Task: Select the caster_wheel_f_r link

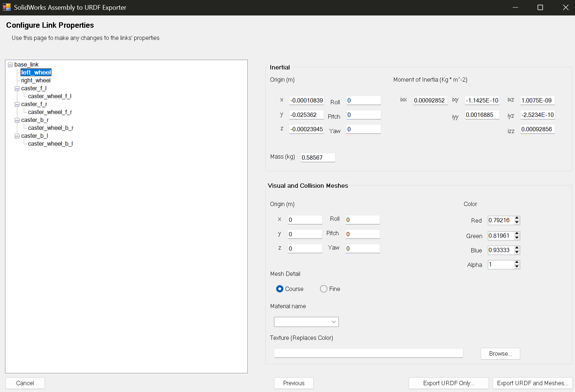Action: point(50,112)
